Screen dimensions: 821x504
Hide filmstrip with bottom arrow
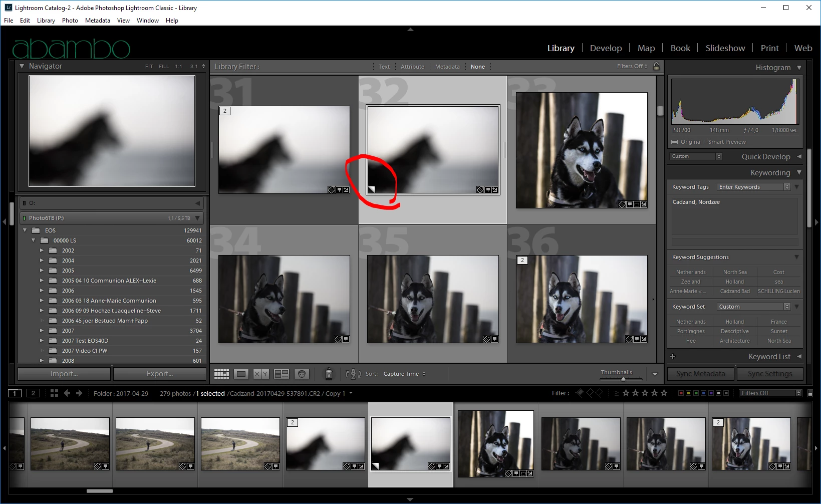(x=410, y=499)
